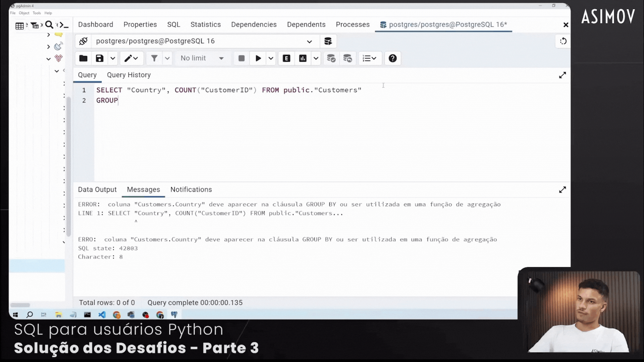
Task: Select the Query editor tab
Action: click(87, 75)
